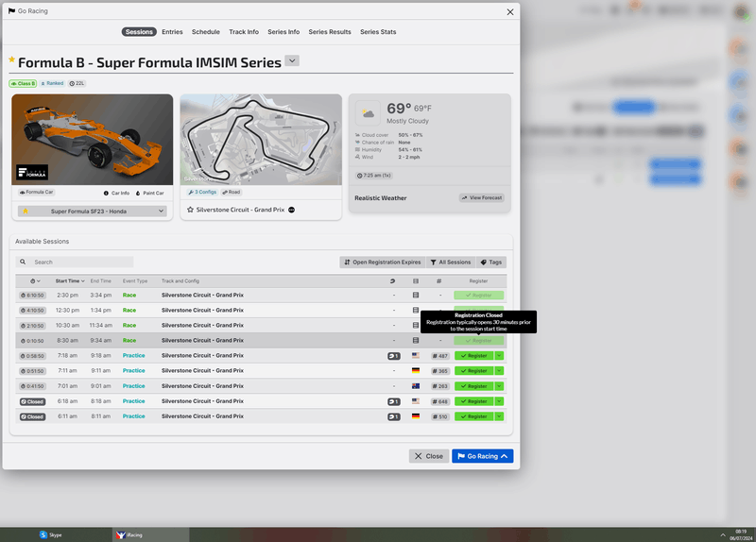The width and height of the screenshot is (756, 542).
Task: Click the # 365 session badge
Action: [439, 371]
